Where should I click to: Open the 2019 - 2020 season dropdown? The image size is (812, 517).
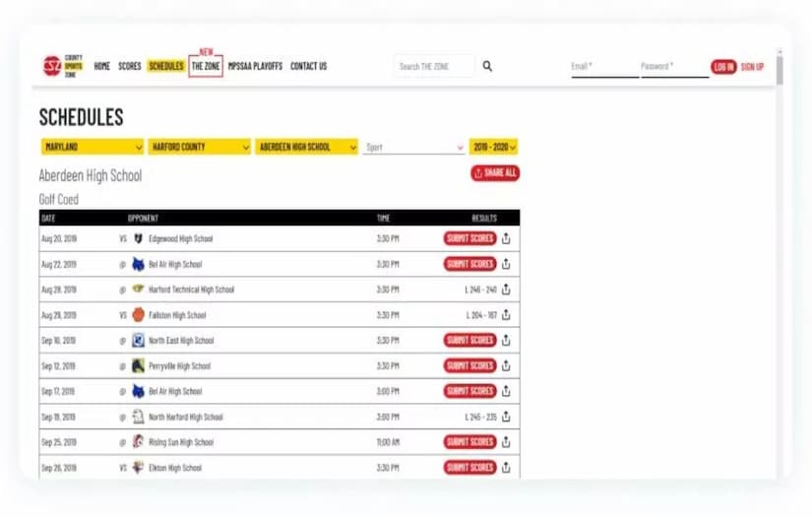(x=493, y=147)
